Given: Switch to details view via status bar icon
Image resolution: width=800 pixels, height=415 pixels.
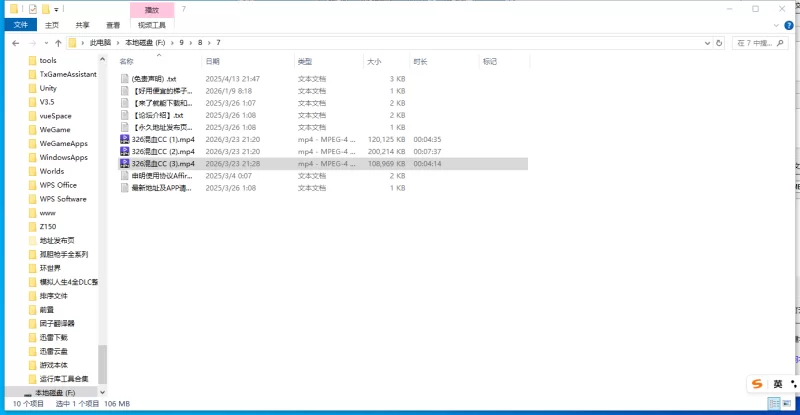Looking at the screenshot, I should click(774, 404).
